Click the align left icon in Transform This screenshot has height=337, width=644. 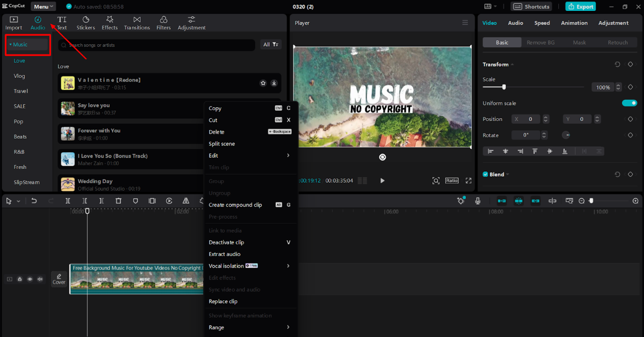491,151
